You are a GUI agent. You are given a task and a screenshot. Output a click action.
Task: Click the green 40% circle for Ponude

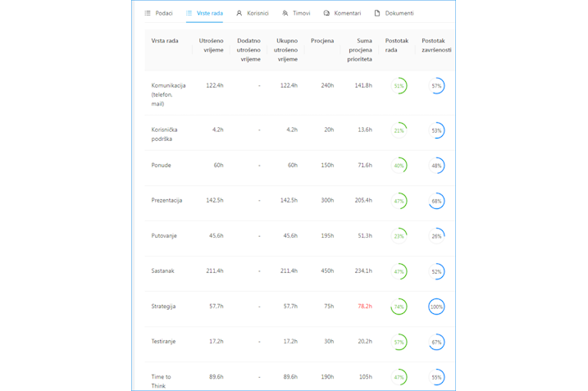click(x=399, y=166)
